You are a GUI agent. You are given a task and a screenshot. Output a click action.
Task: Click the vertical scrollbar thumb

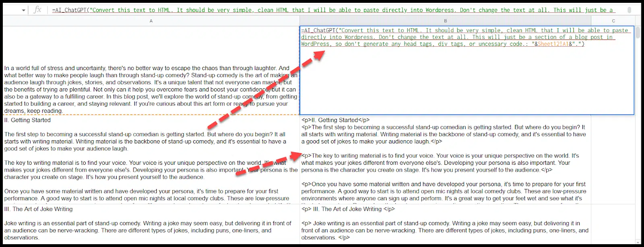click(x=638, y=32)
